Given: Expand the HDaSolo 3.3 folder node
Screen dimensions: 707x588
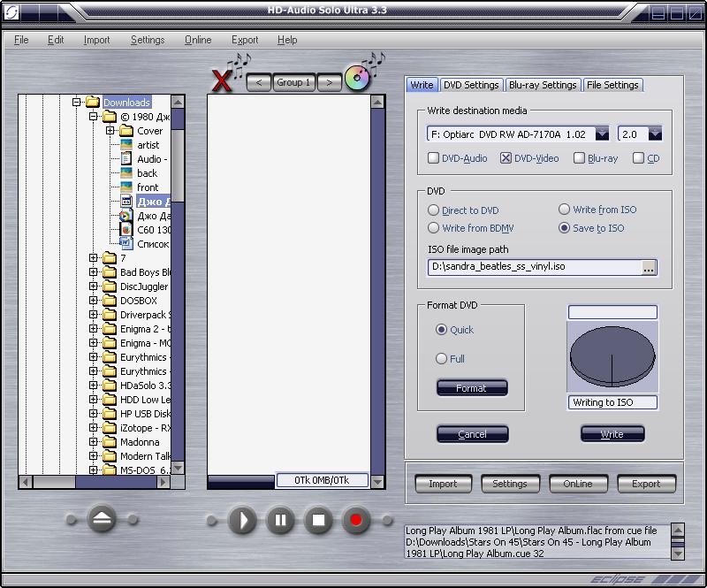Looking at the screenshot, I should (94, 386).
